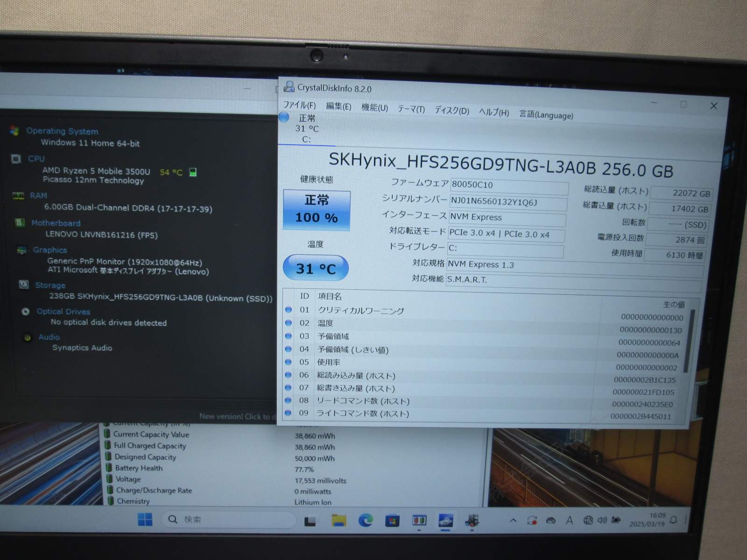The image size is (747, 560).
Task: Click the 生の値 column header
Action: point(674,304)
